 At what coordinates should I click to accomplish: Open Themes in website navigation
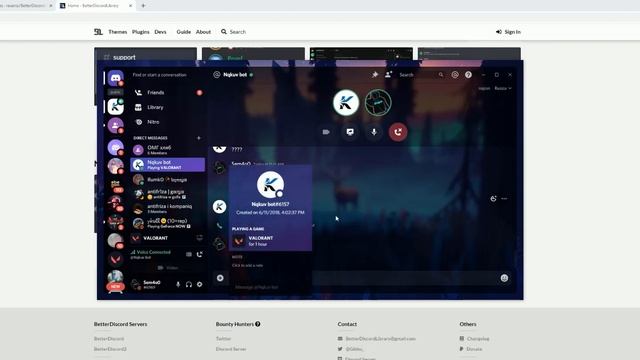coord(118,32)
